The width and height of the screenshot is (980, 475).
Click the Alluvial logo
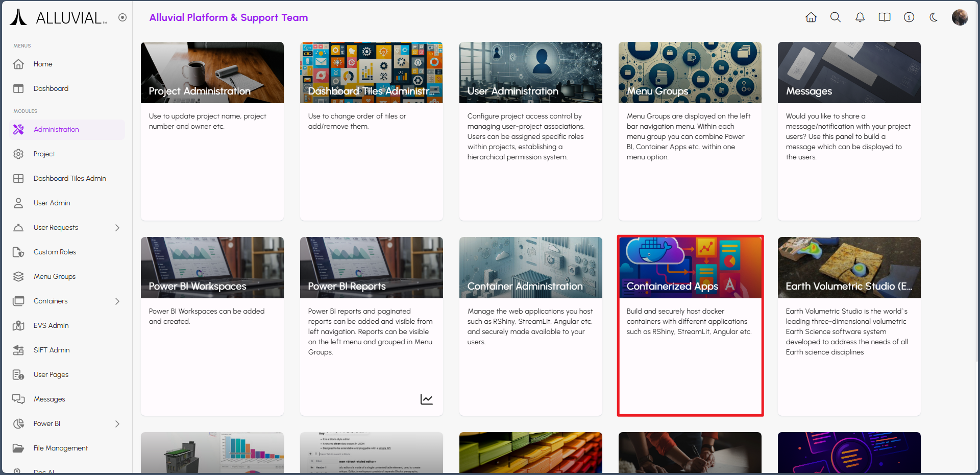pyautogui.click(x=58, y=18)
